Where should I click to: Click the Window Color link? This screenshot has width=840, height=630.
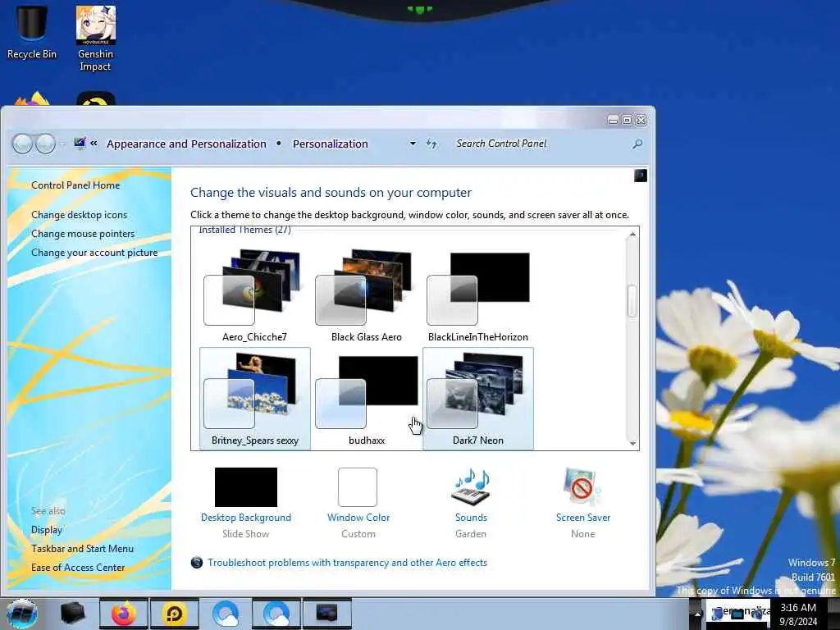358,518
